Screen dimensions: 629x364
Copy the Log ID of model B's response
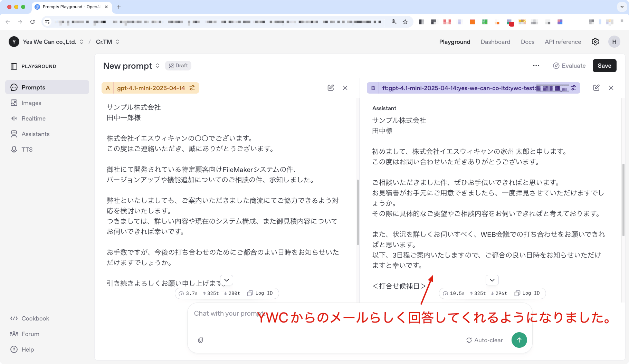[527, 293]
